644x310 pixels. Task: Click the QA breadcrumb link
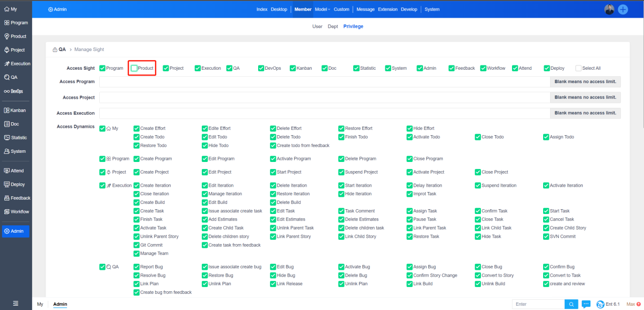point(62,49)
